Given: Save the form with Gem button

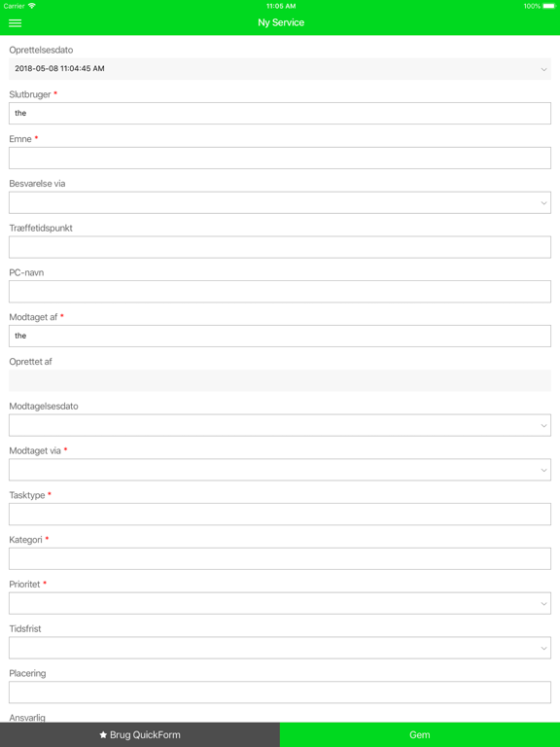Looking at the screenshot, I should (x=420, y=734).
